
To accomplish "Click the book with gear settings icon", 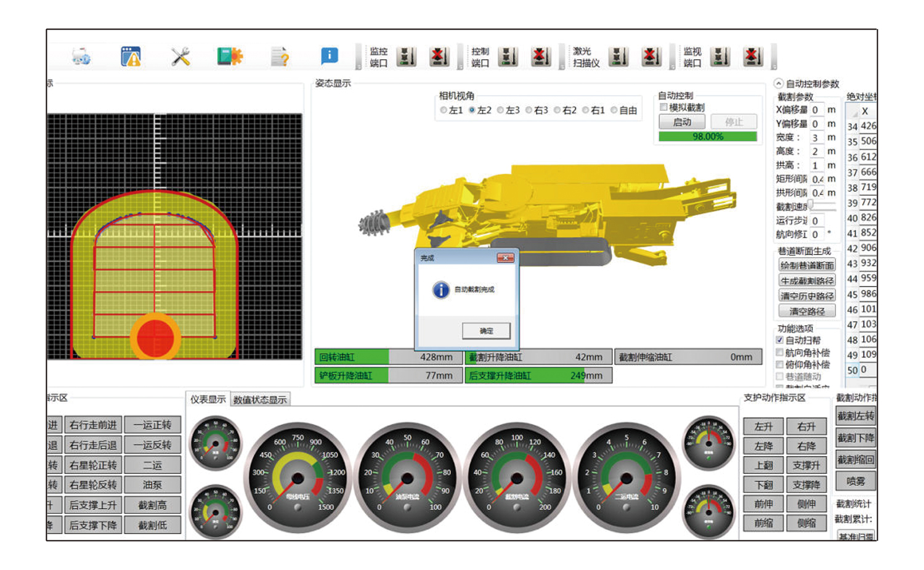I will [x=230, y=57].
